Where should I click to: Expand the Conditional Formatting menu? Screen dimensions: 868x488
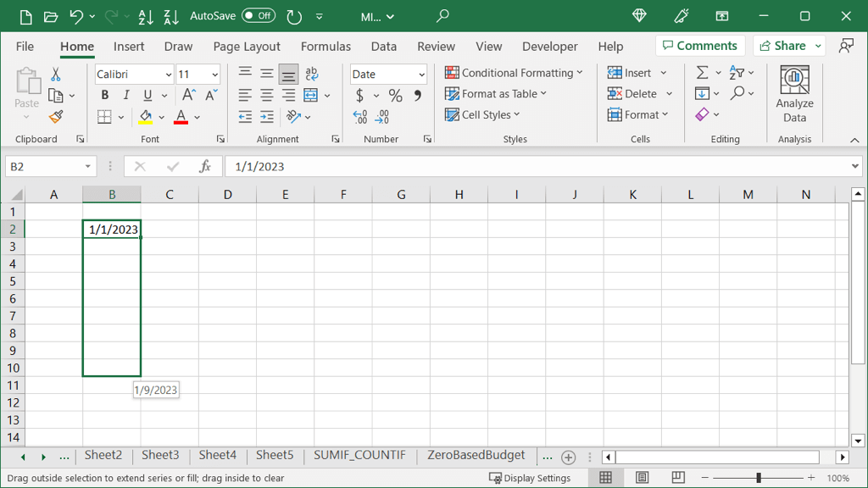click(x=515, y=73)
